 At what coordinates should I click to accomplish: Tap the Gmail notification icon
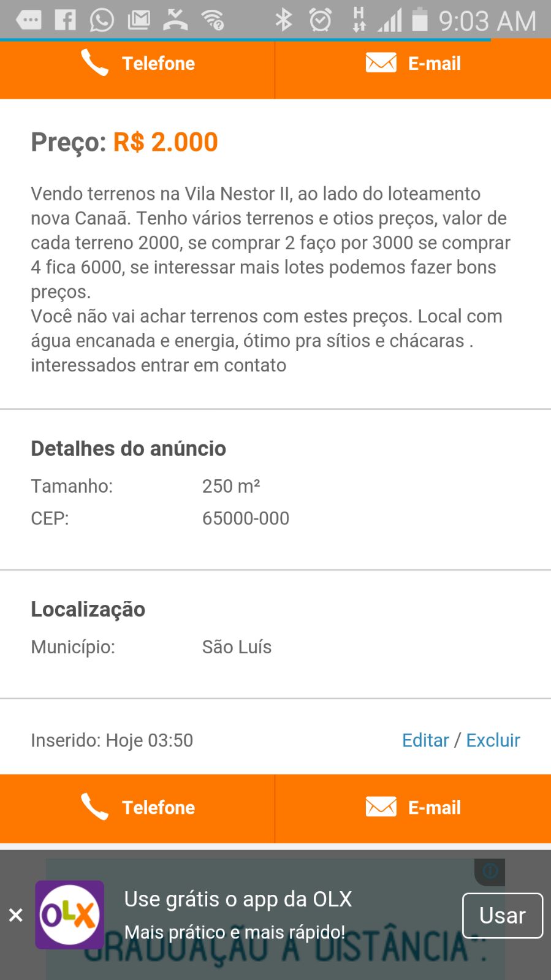coord(139,20)
